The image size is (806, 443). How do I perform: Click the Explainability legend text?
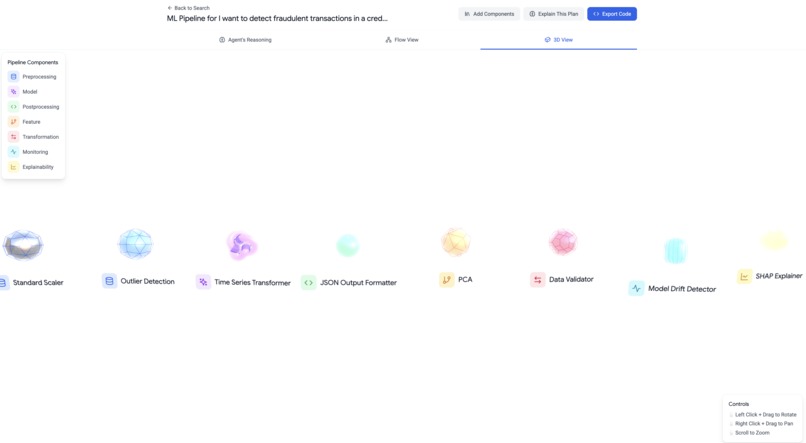(38, 167)
